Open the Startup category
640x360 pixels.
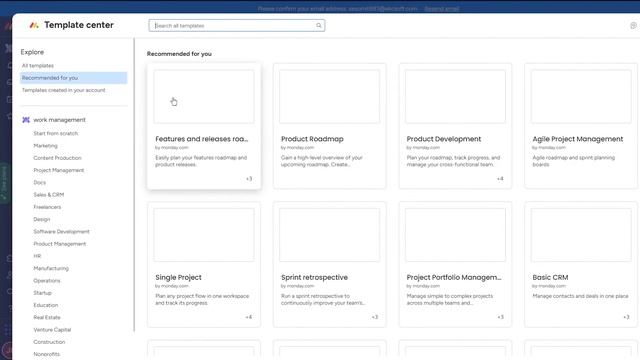pos(42,293)
